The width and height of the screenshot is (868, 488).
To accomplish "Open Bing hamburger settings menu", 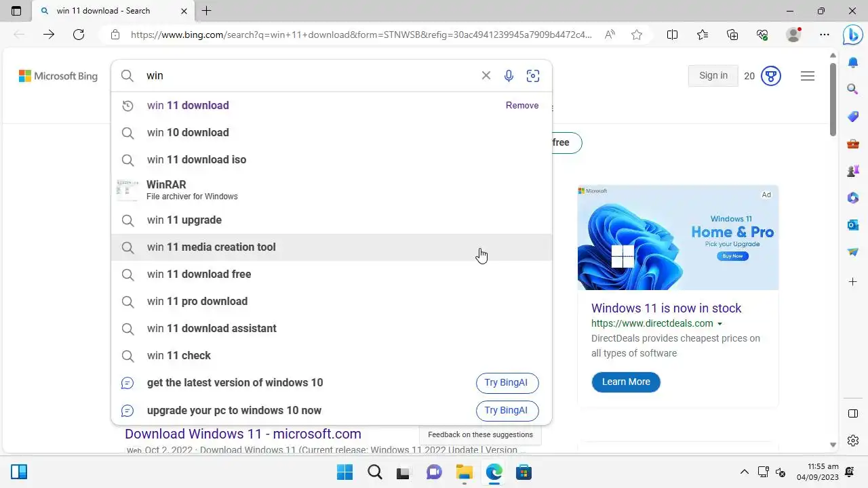I will [808, 76].
